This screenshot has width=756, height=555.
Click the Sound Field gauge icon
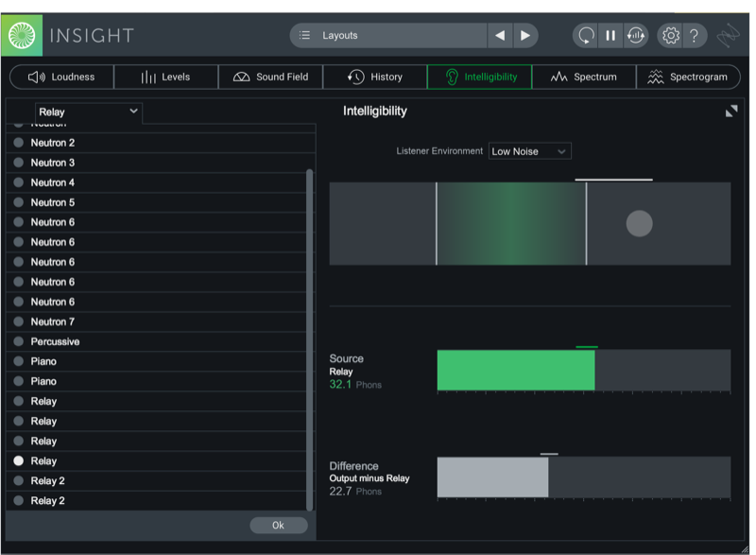tap(241, 78)
